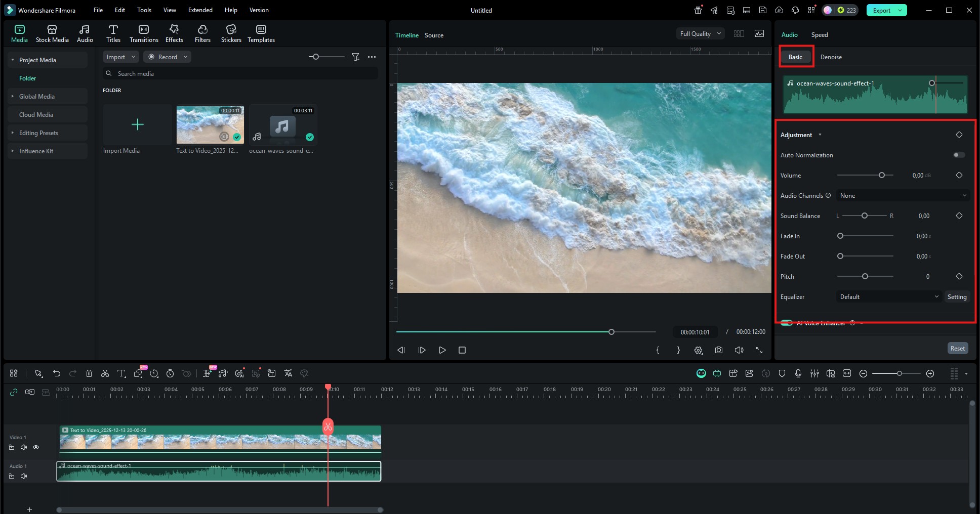Click the undo arrow in timeline toolbar

57,373
